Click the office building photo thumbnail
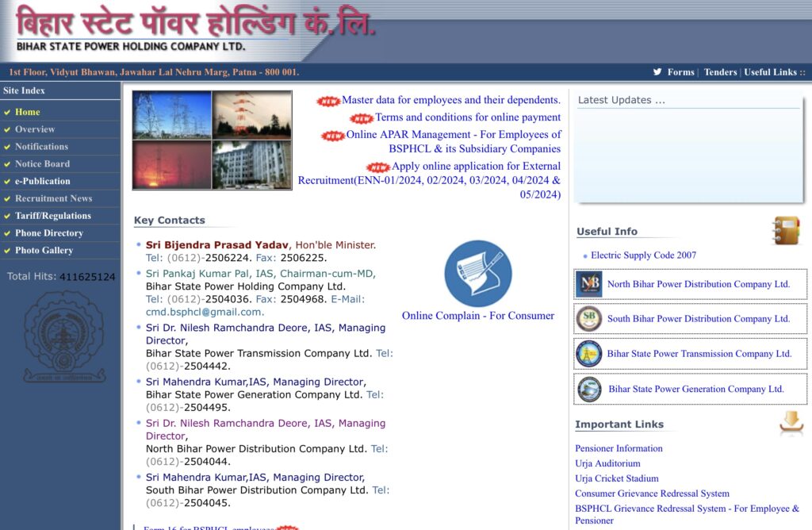Image resolution: width=812 pixels, height=530 pixels. click(251, 165)
